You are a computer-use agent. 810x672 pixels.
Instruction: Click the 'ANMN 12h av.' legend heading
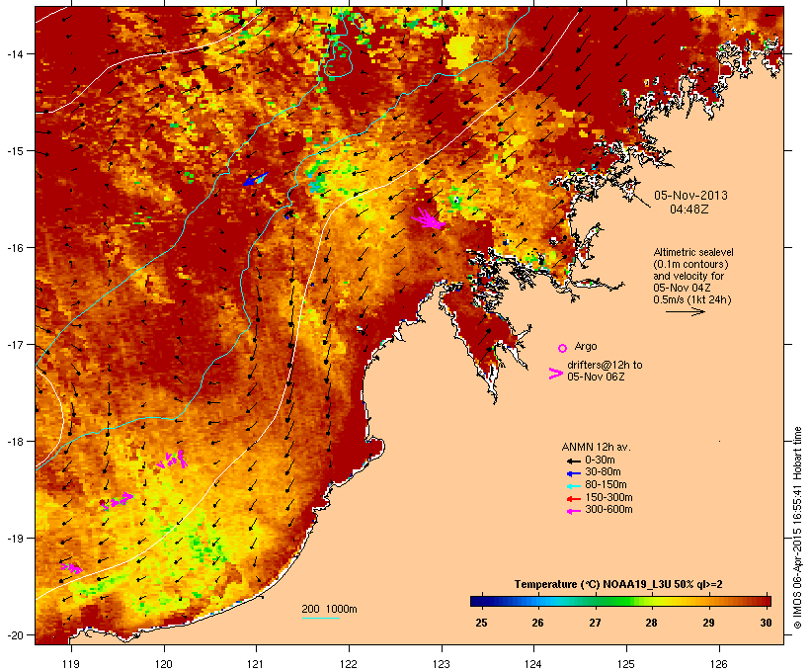click(596, 447)
